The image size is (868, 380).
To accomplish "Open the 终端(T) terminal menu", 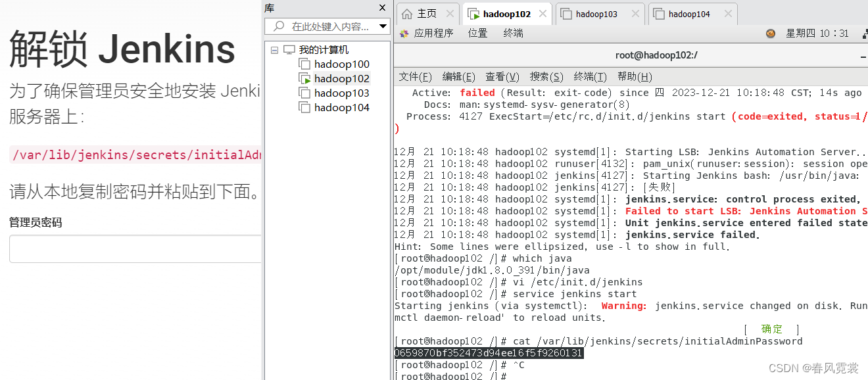I will (x=591, y=77).
